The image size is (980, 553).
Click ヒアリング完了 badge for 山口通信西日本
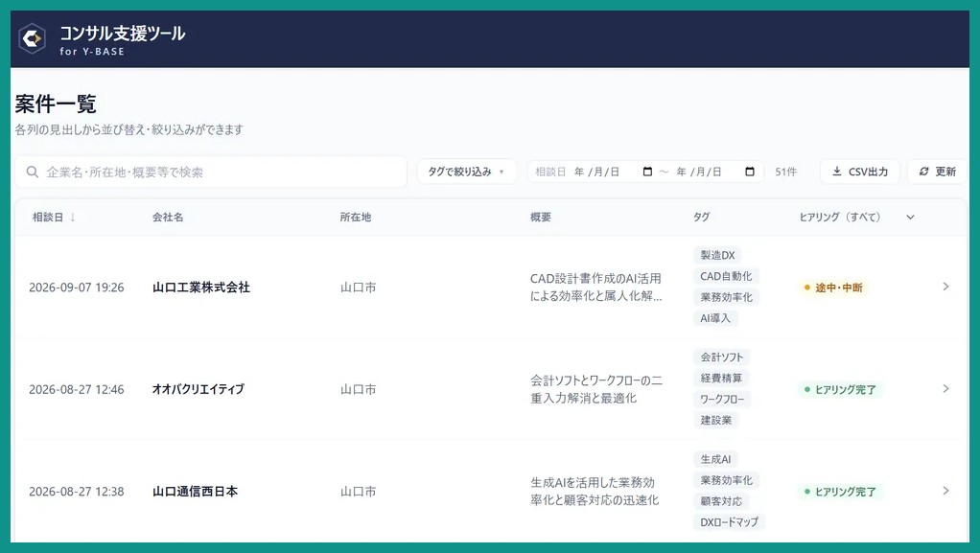tap(840, 492)
